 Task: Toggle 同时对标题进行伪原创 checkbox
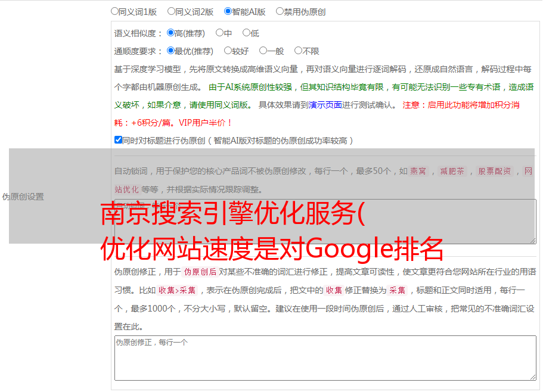pyautogui.click(x=118, y=140)
